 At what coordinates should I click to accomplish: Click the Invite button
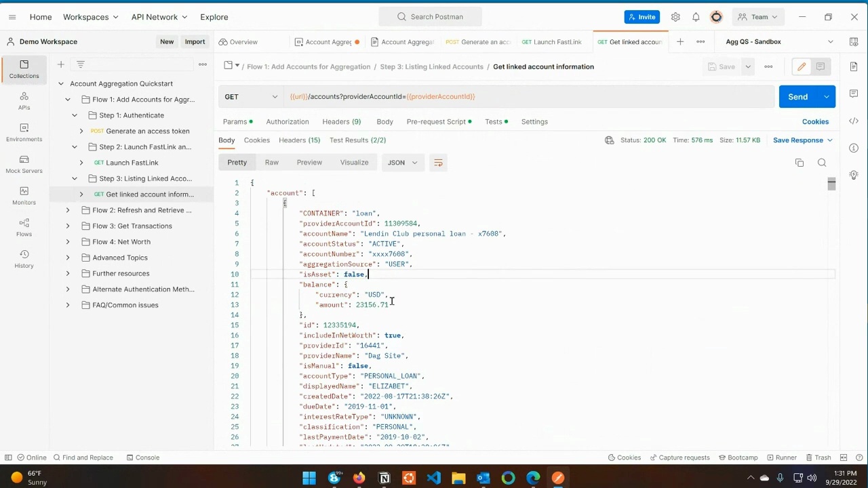pos(642,17)
